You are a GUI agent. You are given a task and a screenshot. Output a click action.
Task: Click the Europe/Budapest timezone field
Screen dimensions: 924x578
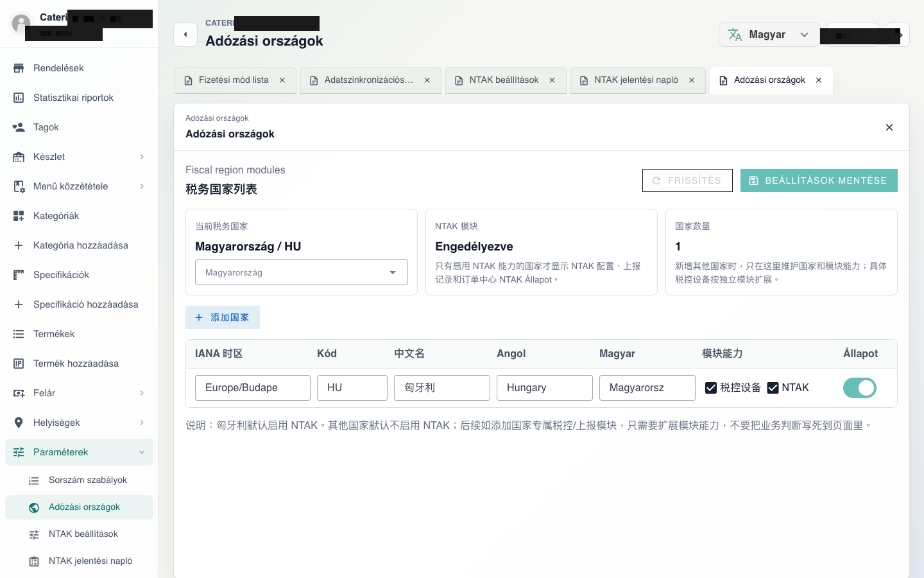click(x=253, y=388)
